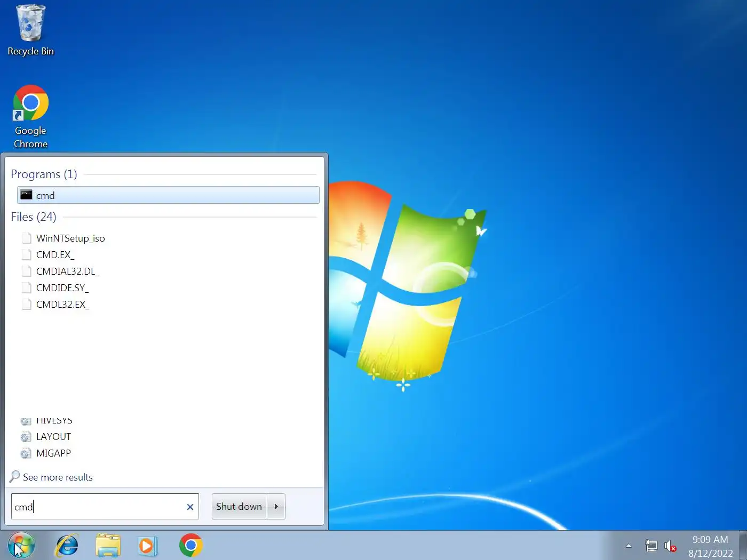Viewport: 747px width, 560px height.
Task: Open the CMDIAL32.DL_ file result
Action: 67,271
